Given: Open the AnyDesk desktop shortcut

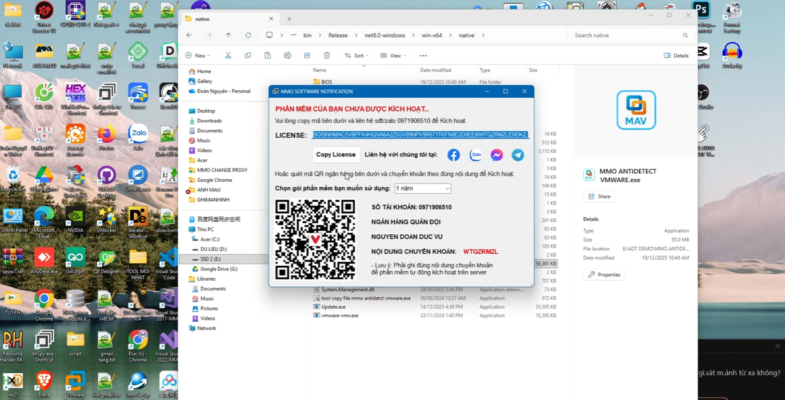Looking at the screenshot, I should pos(44,261).
